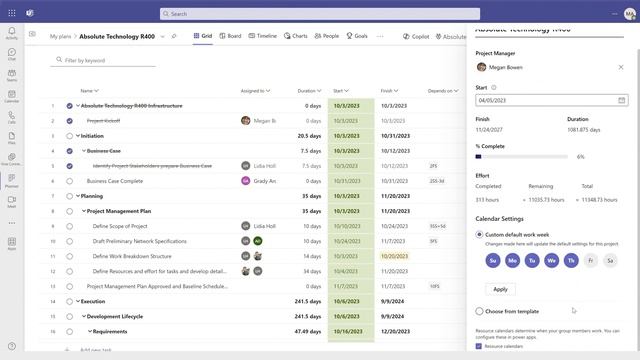Collapse the Initiation task group

click(x=78, y=136)
